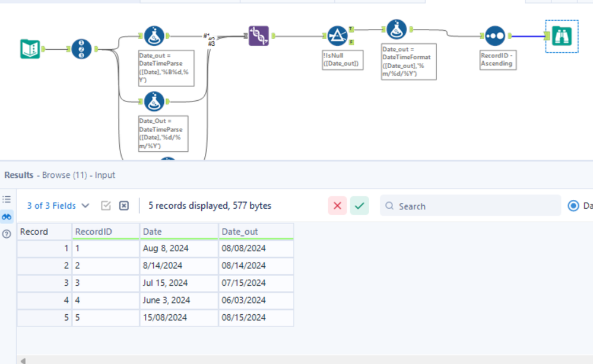
Task: Open metadata list view icon
Action: tap(7, 199)
